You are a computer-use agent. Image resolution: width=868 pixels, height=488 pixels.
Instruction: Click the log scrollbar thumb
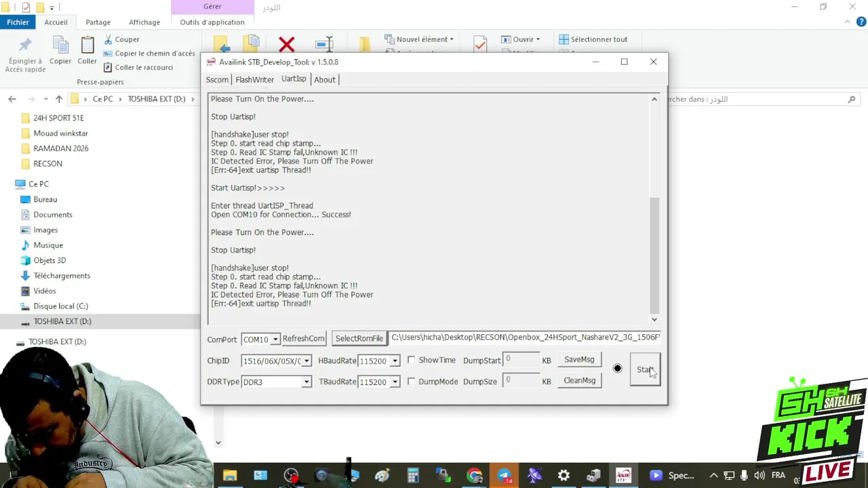click(654, 255)
